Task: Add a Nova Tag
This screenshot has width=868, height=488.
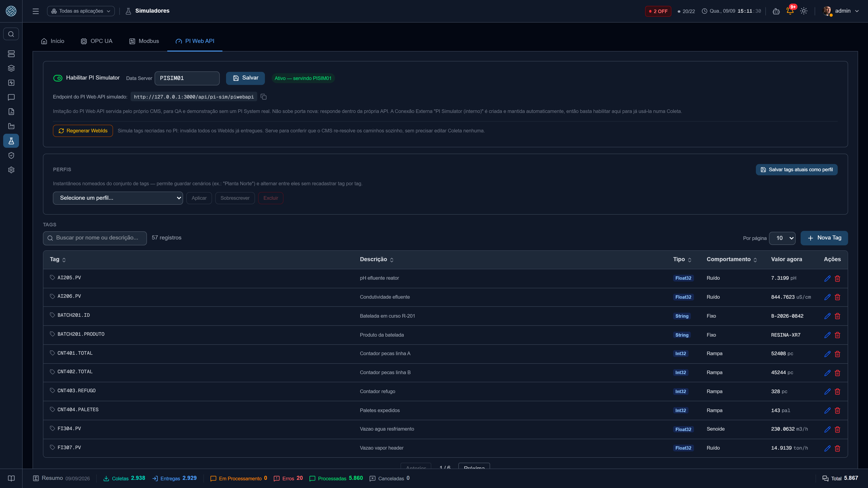Action: (824, 238)
